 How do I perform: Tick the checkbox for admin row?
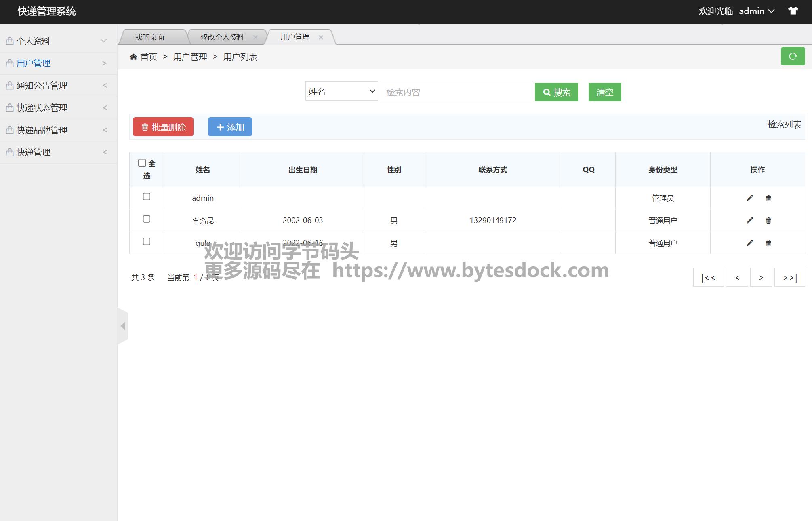pos(147,196)
